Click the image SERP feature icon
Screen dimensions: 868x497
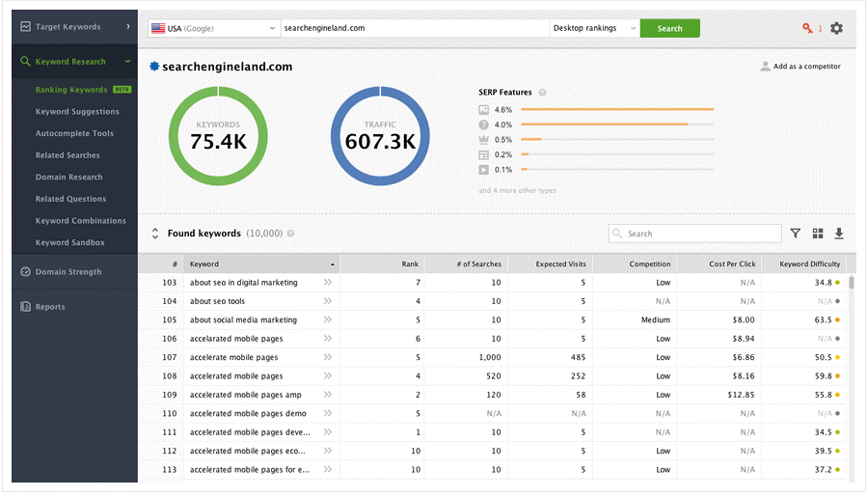(x=483, y=110)
